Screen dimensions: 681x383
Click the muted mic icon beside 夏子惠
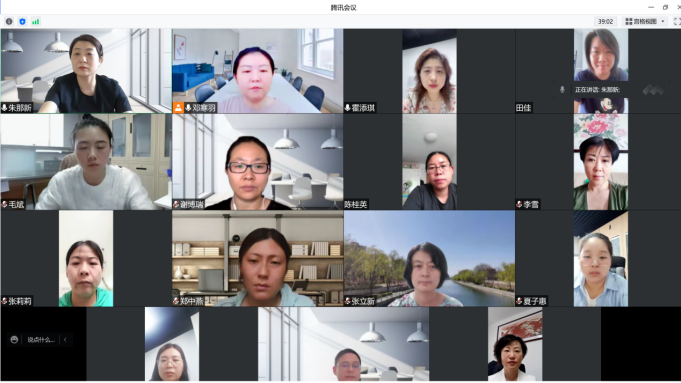point(519,301)
